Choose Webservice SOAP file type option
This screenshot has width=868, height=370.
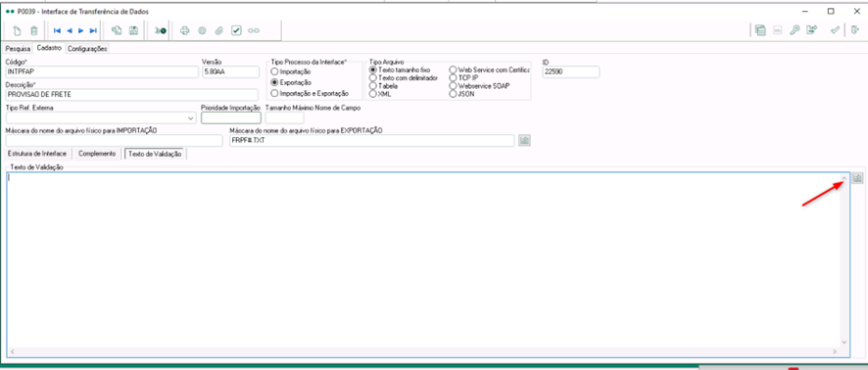454,86
